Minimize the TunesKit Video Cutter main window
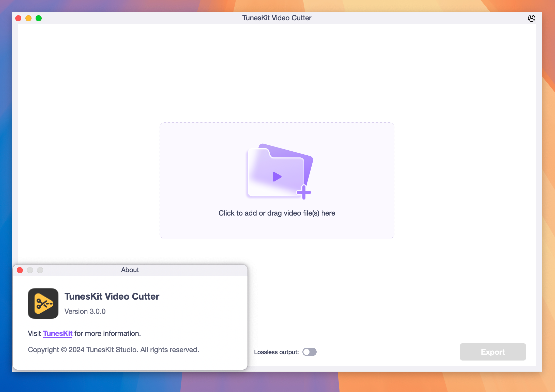 (x=28, y=18)
